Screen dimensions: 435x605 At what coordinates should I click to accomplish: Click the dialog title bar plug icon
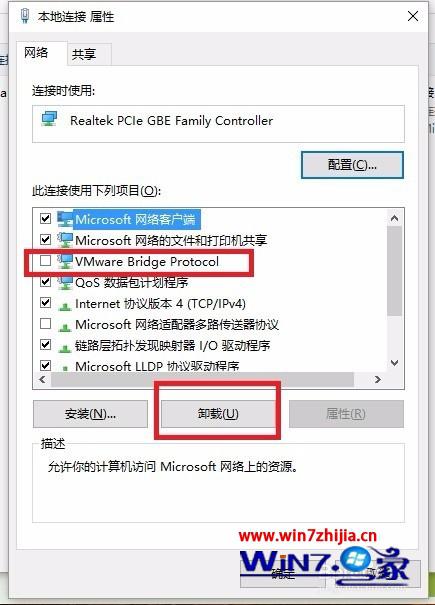pos(25,16)
